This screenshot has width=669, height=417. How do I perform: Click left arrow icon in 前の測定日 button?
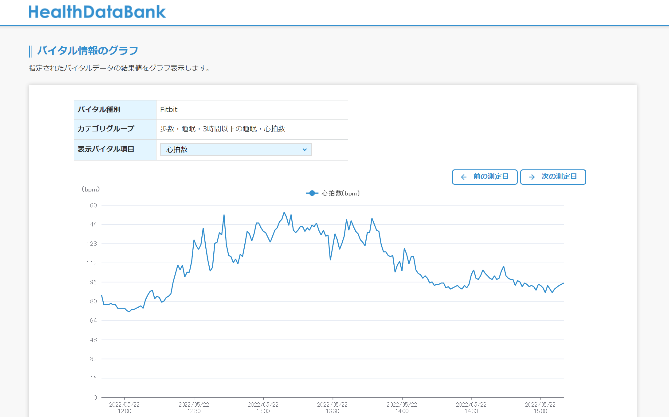click(x=463, y=177)
